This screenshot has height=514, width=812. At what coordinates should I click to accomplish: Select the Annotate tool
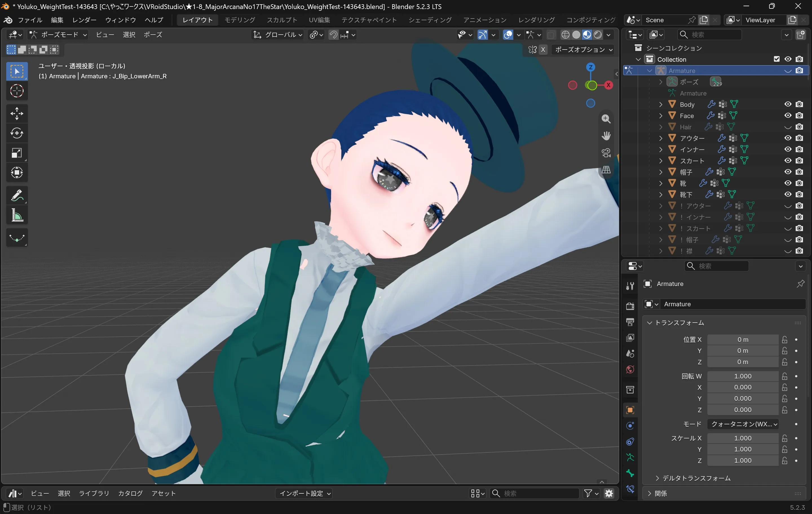pyautogui.click(x=17, y=196)
